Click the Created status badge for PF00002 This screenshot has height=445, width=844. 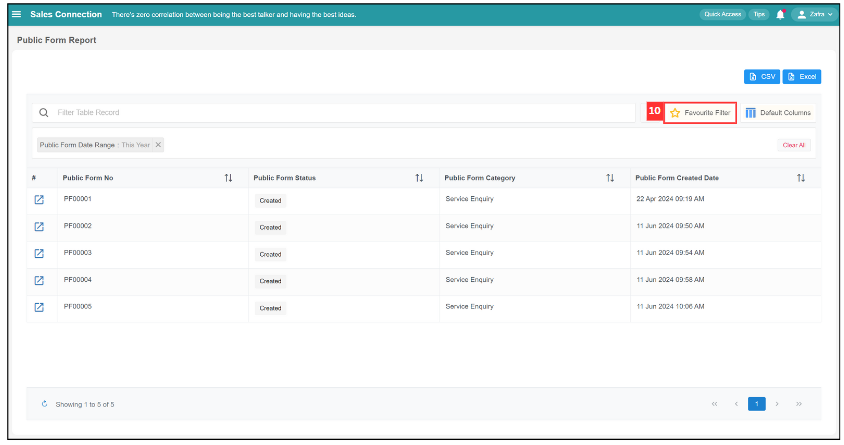270,228
